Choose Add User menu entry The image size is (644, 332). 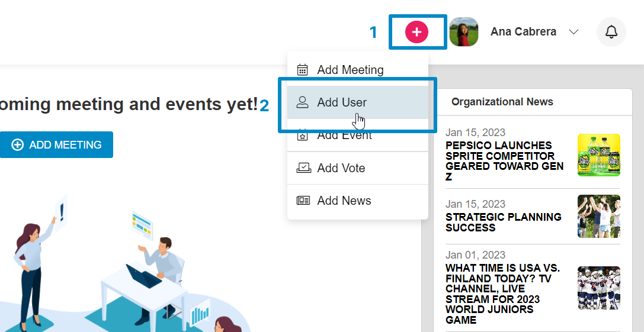(x=342, y=102)
